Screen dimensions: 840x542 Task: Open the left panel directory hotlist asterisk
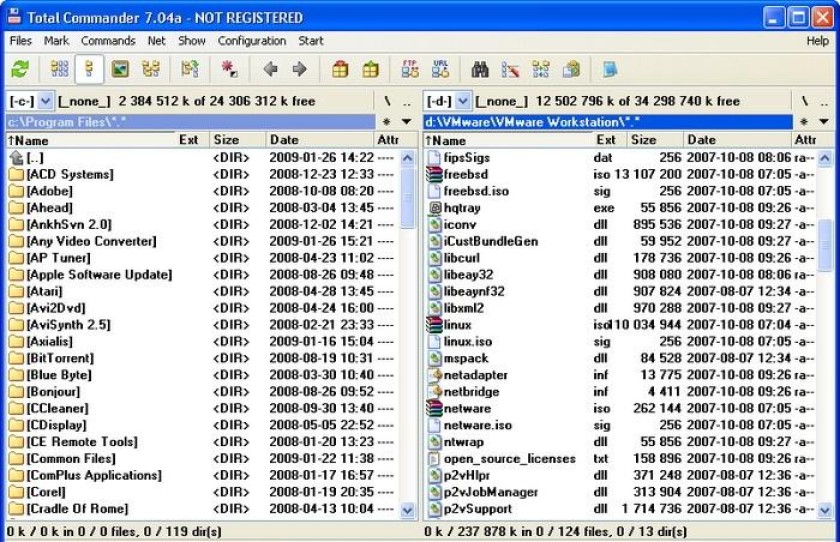coord(386,122)
